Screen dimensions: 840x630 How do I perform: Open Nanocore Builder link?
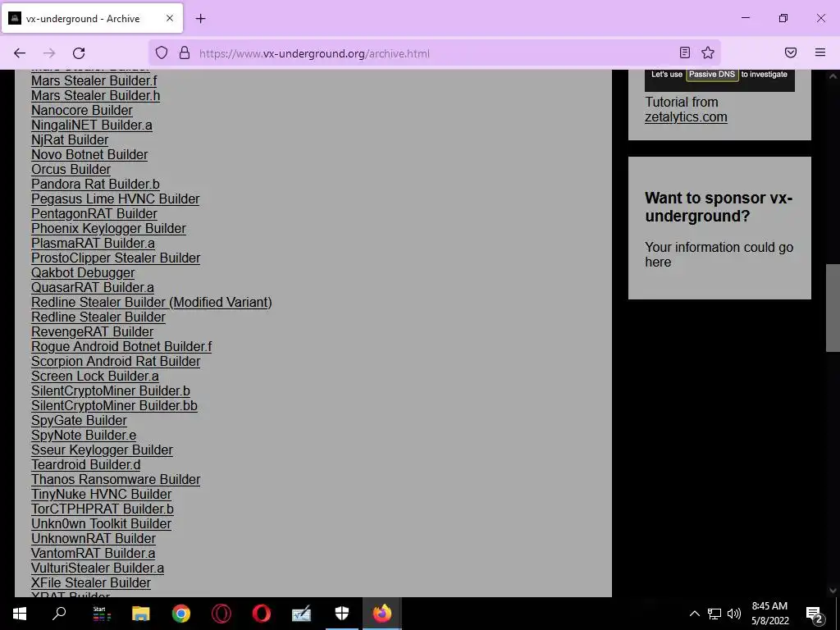(x=82, y=111)
